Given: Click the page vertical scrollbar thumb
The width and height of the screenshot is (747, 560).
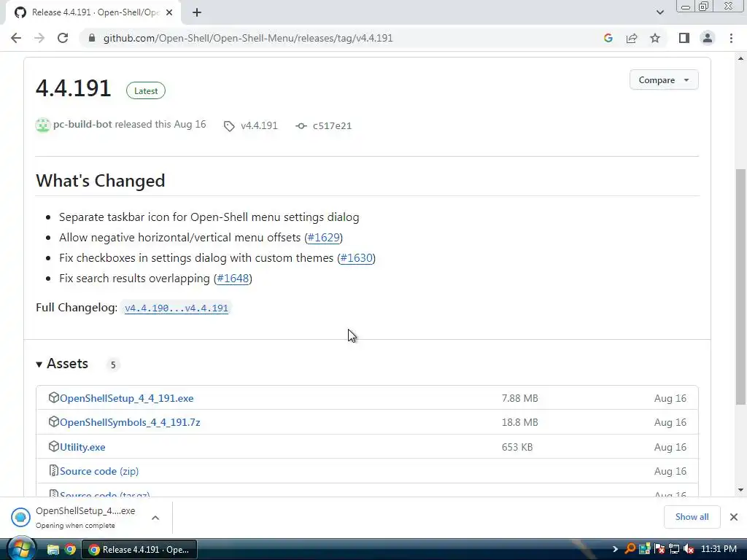Looking at the screenshot, I should coord(741,287).
